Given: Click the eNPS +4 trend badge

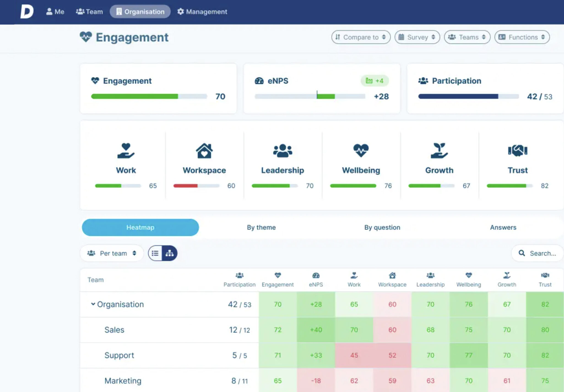Looking at the screenshot, I should (x=375, y=81).
